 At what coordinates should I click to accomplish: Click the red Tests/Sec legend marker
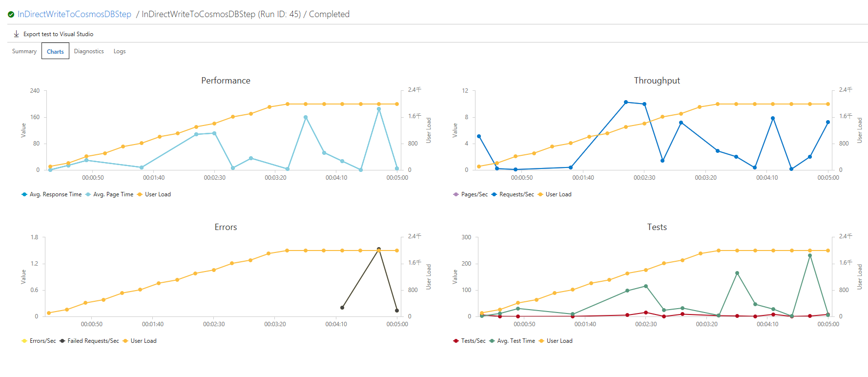455,340
